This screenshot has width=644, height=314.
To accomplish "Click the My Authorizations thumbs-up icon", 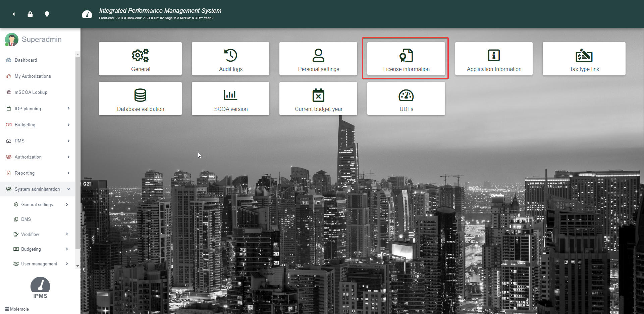I will (9, 76).
